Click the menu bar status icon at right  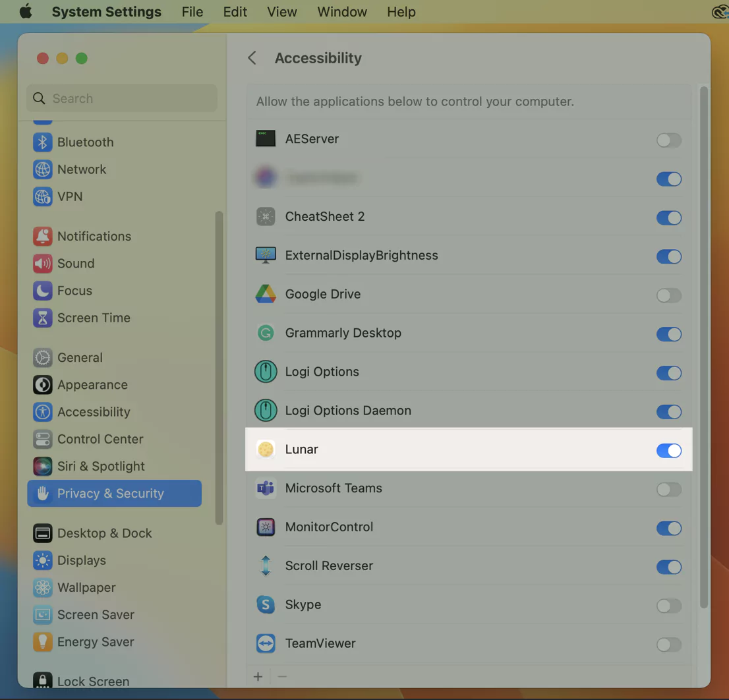[720, 12]
